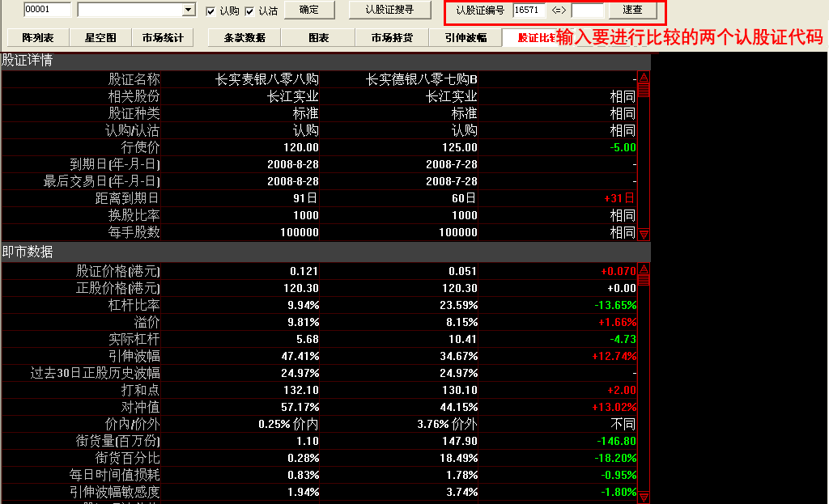Image resolution: width=829 pixels, height=504 pixels.
Task: Click the empty second warrant code field
Action: coord(587,11)
